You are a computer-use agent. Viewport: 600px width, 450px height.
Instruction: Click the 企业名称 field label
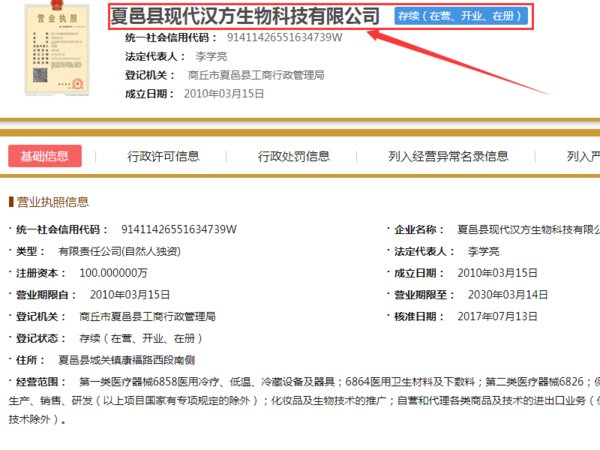(x=419, y=230)
